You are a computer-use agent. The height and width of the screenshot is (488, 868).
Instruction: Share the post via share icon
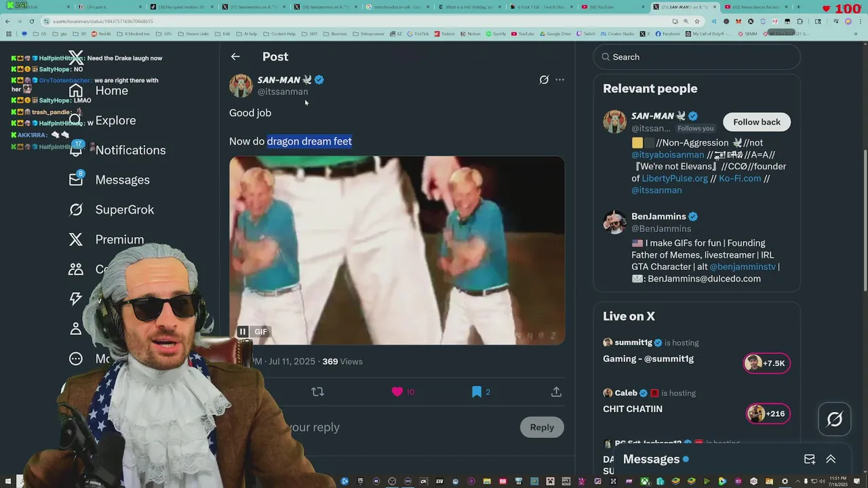pyautogui.click(x=556, y=392)
